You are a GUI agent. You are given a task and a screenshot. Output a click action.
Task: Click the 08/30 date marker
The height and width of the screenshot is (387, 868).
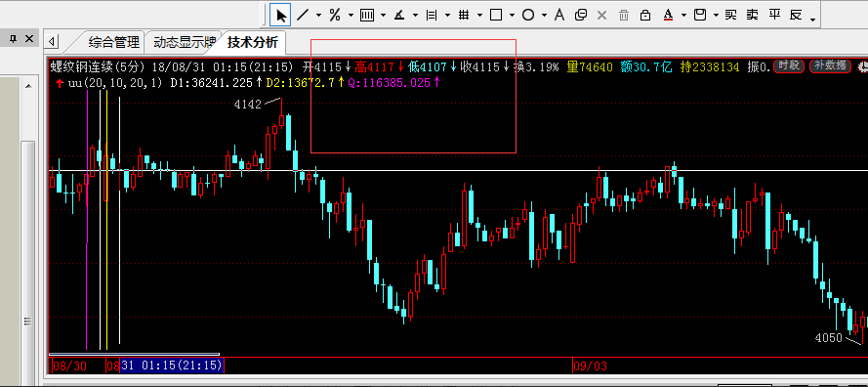click(69, 365)
